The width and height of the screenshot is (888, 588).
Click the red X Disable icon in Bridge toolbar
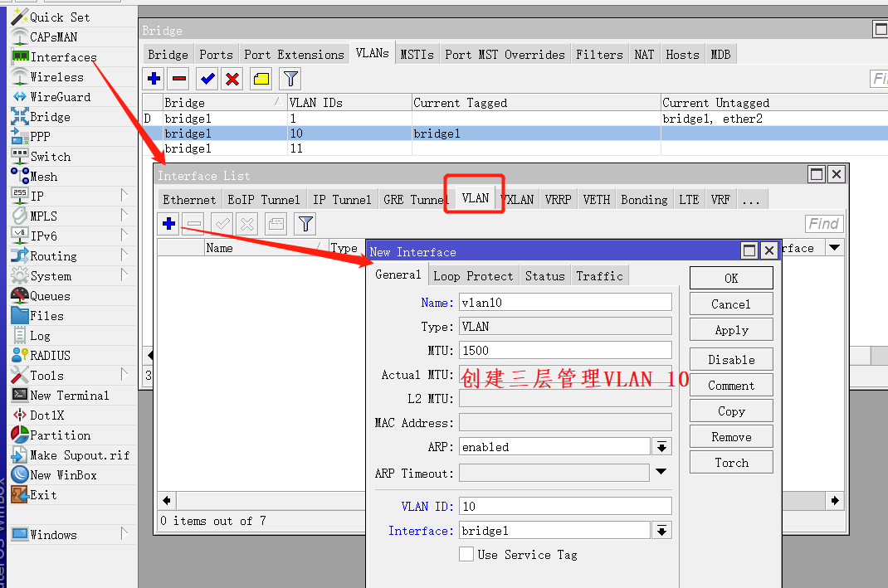tap(233, 80)
